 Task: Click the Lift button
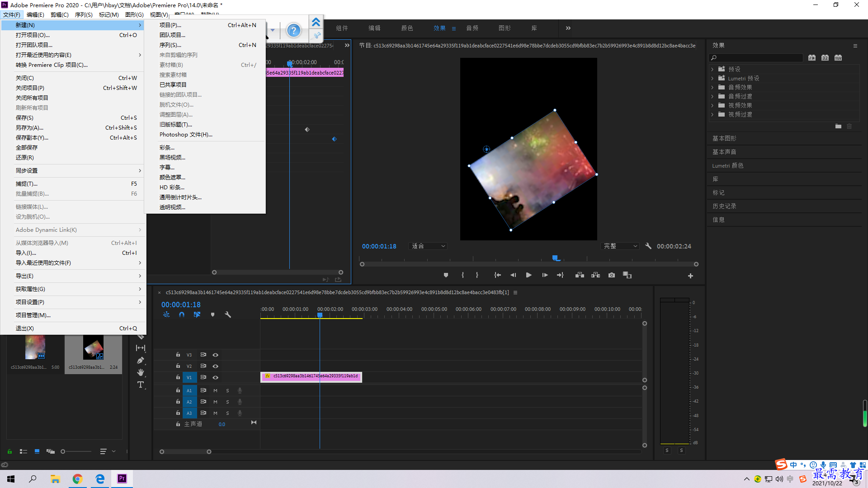[580, 275]
